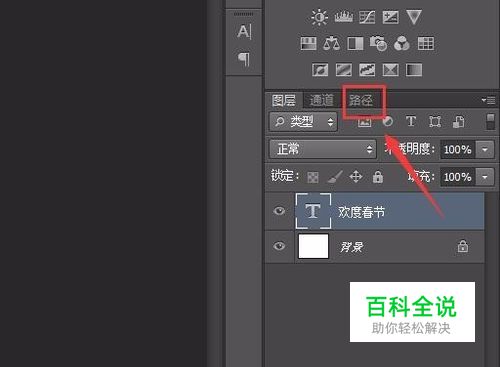Open the opacity slider dropdown arrow
The image size is (500, 367).
485,149
